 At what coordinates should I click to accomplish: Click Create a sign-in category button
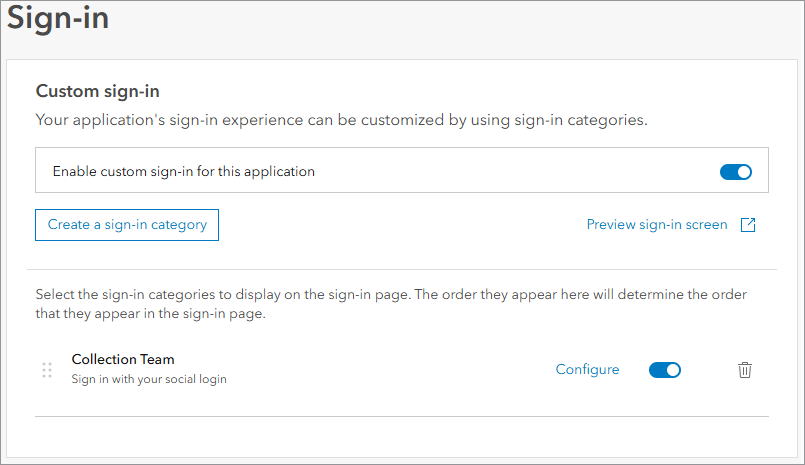(127, 225)
